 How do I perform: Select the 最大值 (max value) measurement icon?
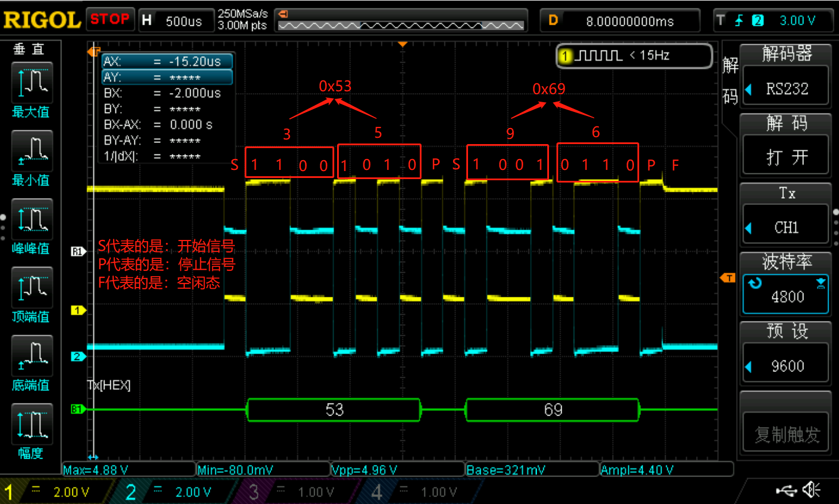click(32, 83)
